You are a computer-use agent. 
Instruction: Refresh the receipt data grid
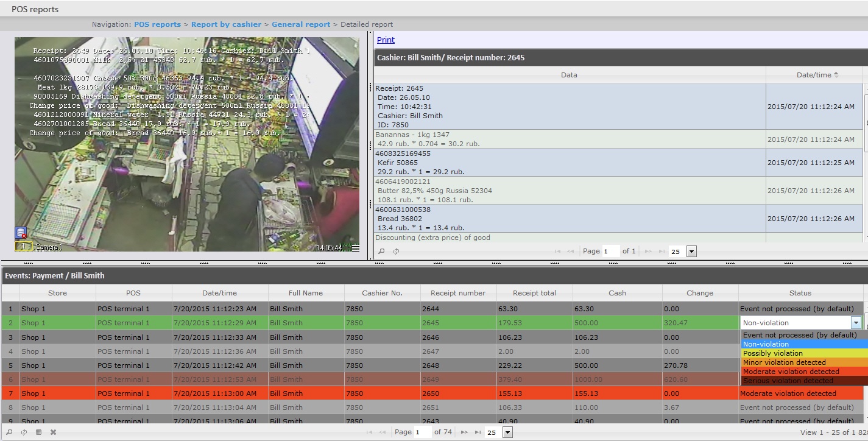click(396, 251)
